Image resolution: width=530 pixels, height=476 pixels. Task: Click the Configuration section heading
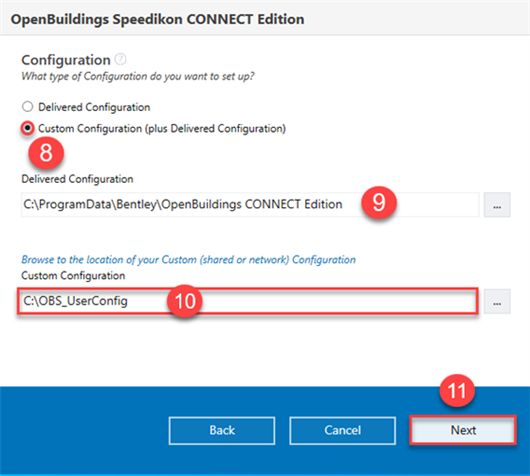click(x=66, y=60)
